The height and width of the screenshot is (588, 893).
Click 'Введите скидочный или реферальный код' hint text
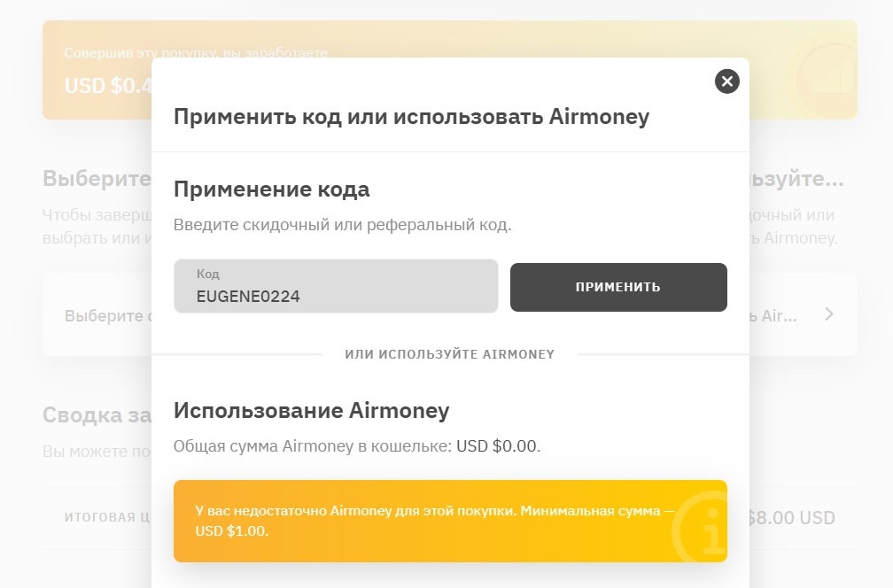click(342, 225)
